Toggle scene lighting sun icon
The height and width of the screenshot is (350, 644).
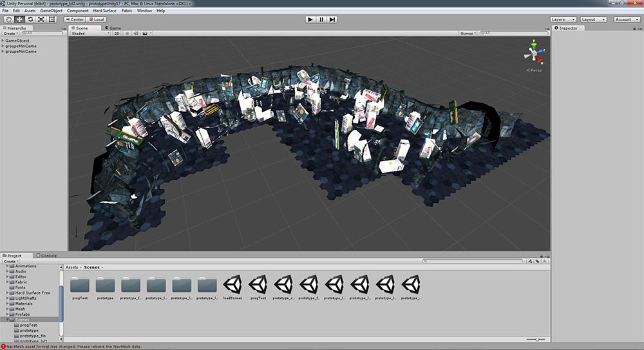[126, 34]
